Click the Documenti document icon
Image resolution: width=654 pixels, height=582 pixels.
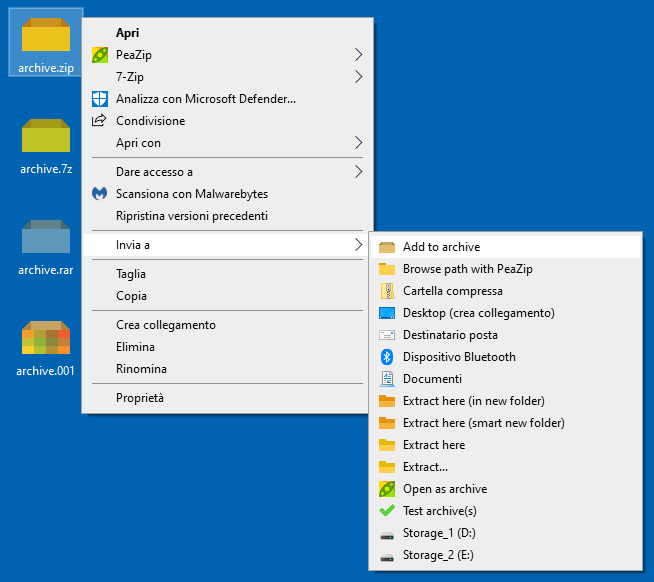coord(387,379)
